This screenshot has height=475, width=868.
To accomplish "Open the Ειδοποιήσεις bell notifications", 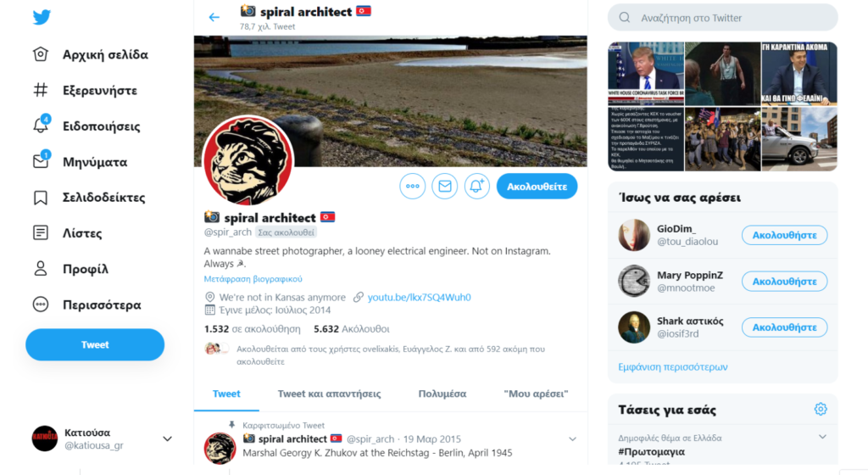I will [41, 126].
